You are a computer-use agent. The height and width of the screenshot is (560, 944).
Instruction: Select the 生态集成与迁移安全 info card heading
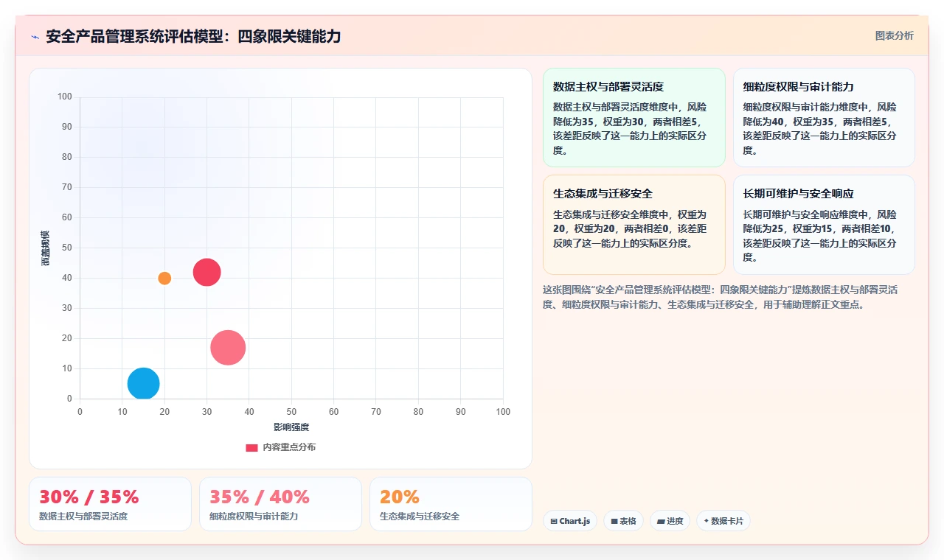click(x=603, y=194)
